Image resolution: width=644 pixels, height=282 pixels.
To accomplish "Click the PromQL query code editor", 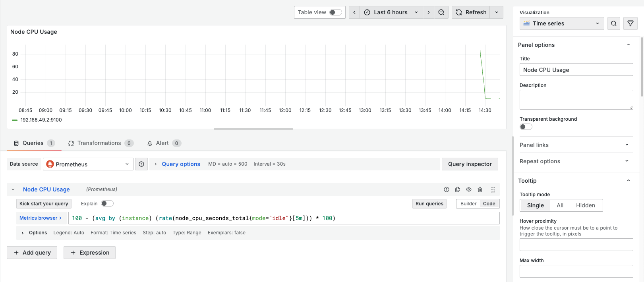I will pos(284,218).
